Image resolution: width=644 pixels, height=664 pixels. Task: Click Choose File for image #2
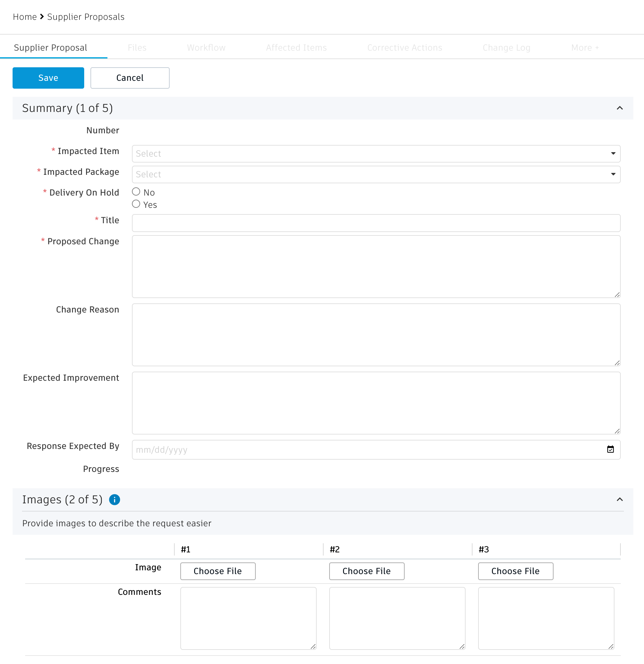(366, 571)
